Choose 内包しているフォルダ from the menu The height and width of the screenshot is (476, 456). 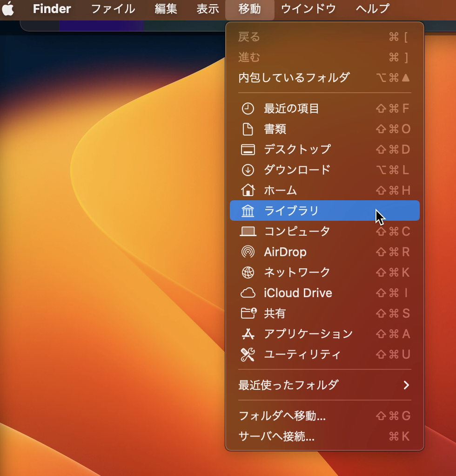(324, 78)
